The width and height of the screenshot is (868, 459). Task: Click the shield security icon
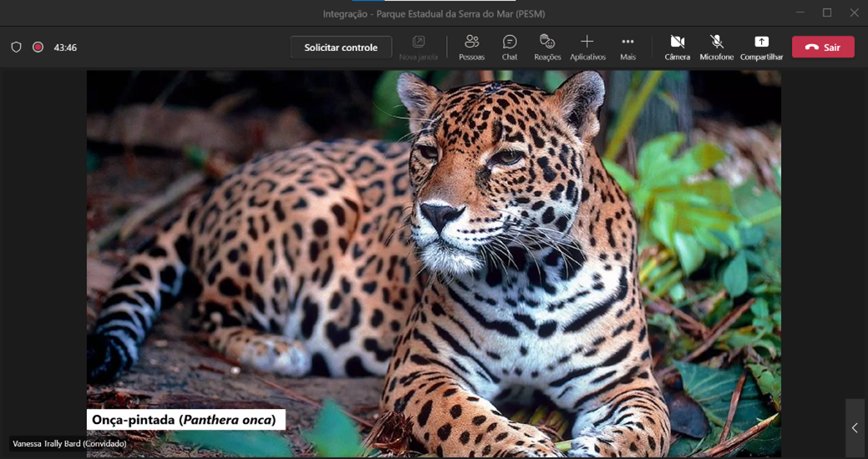[x=16, y=48]
